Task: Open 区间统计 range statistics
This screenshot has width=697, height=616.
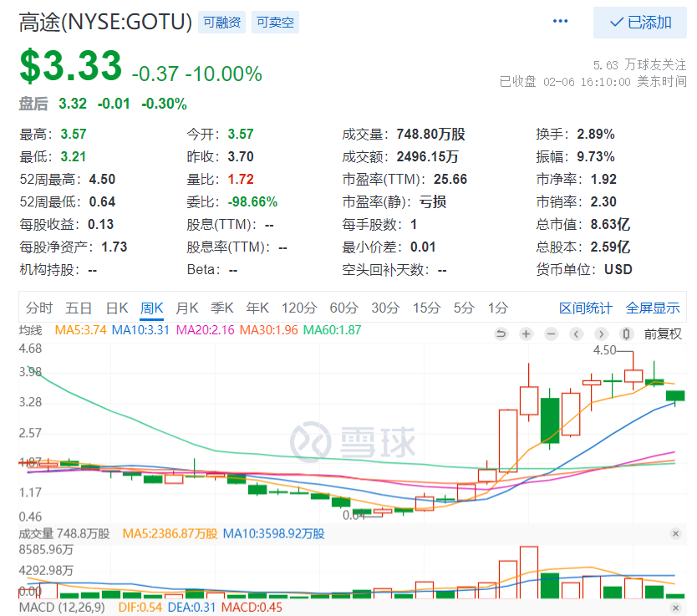Action: point(585,308)
